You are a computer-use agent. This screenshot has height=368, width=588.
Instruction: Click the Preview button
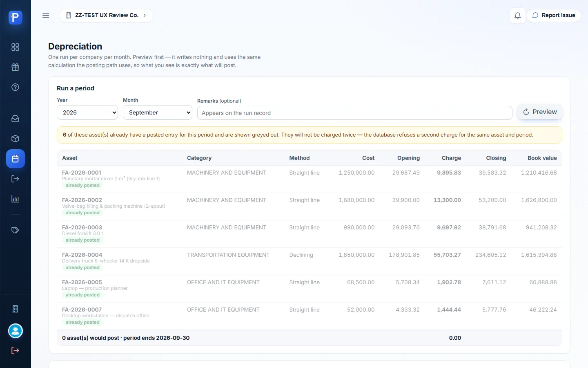(540, 112)
